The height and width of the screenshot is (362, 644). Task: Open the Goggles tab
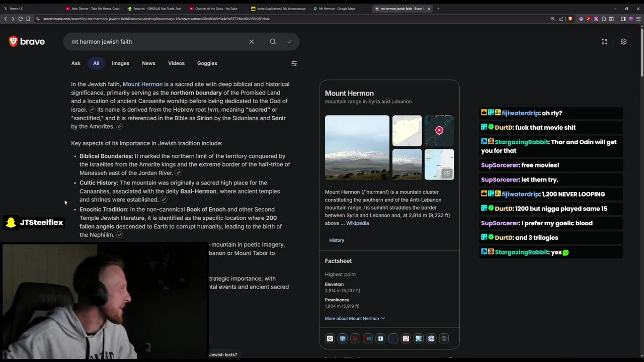[207, 63]
